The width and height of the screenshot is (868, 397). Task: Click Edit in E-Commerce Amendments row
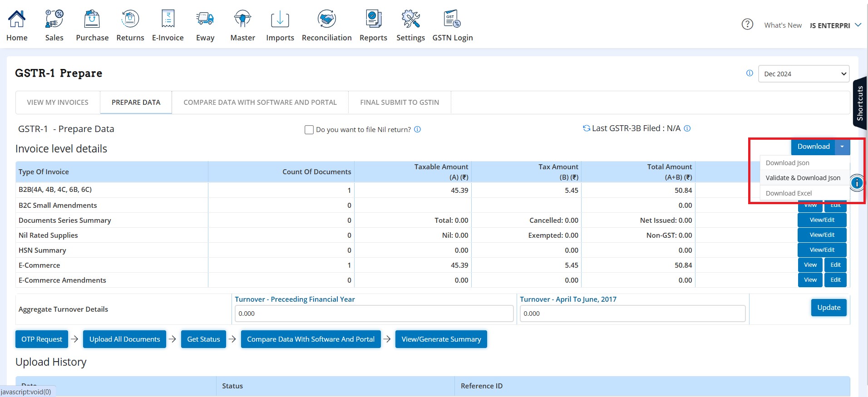tap(836, 280)
